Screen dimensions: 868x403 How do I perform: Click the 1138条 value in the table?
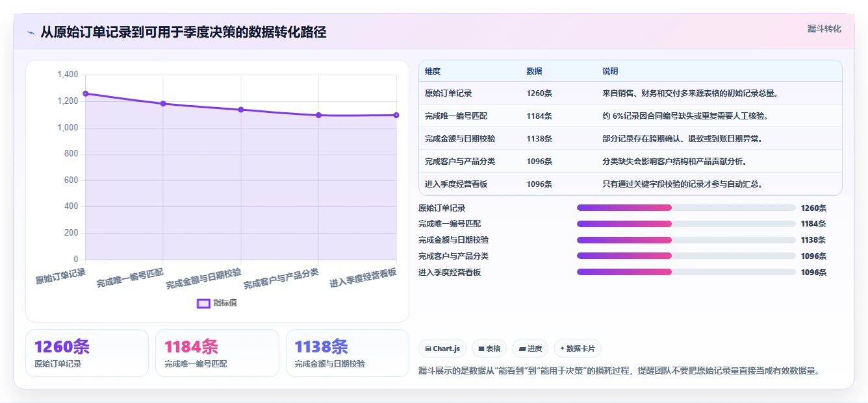tap(539, 139)
